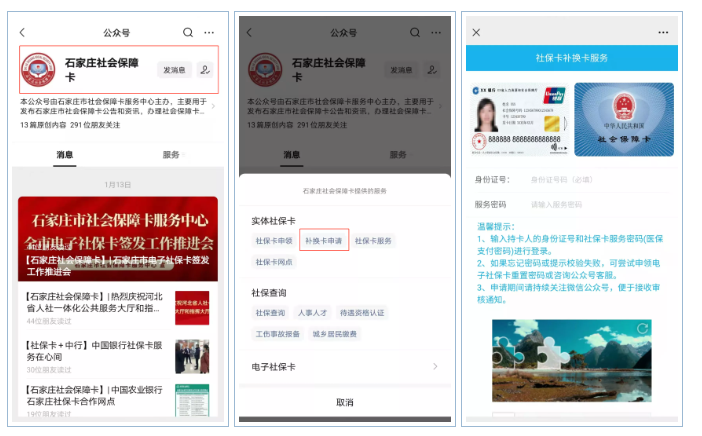Click the three-dot menu in middle panel
The image size is (702, 436).
[x=436, y=32]
